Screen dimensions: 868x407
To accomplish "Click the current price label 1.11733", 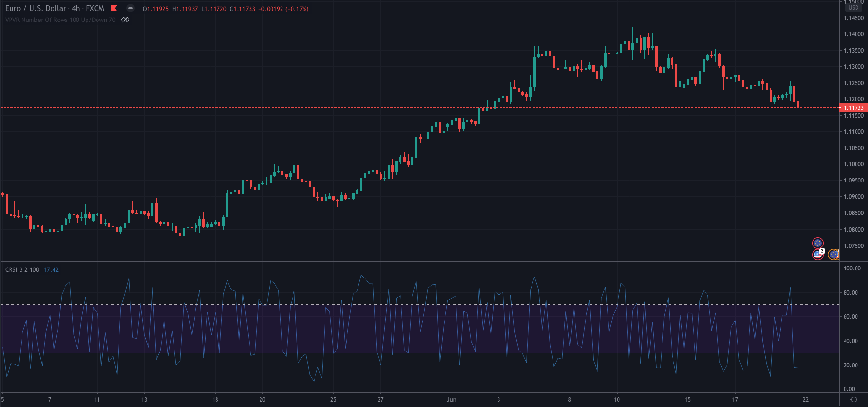I will [x=854, y=108].
